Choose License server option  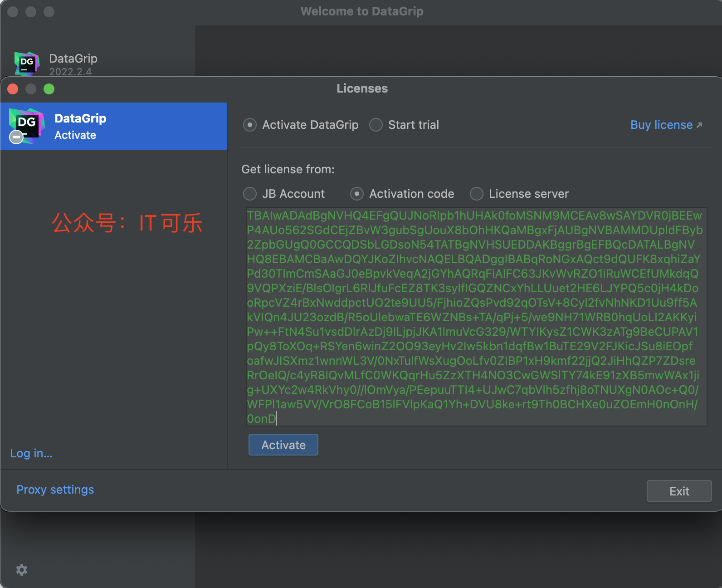[477, 194]
